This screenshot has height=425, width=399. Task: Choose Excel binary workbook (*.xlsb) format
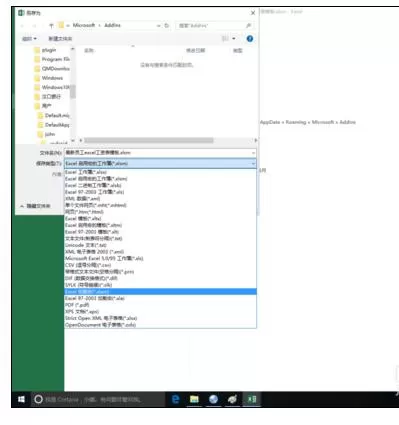click(x=160, y=185)
